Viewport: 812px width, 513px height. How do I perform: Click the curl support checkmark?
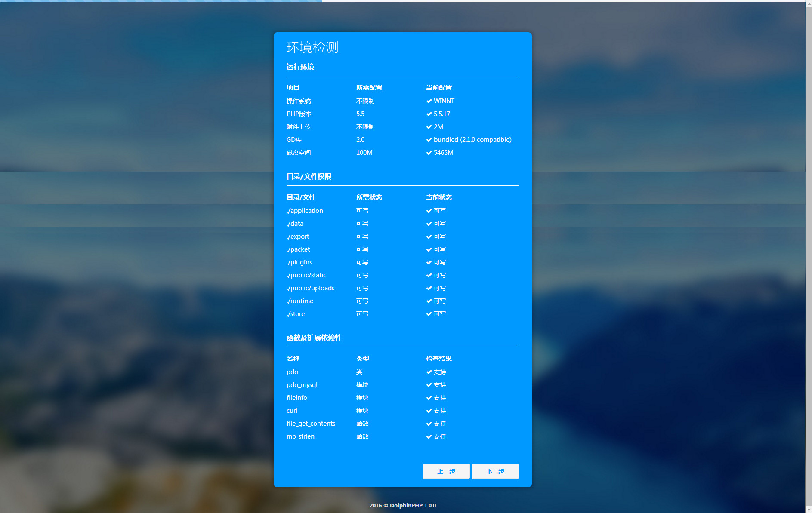[x=429, y=411]
